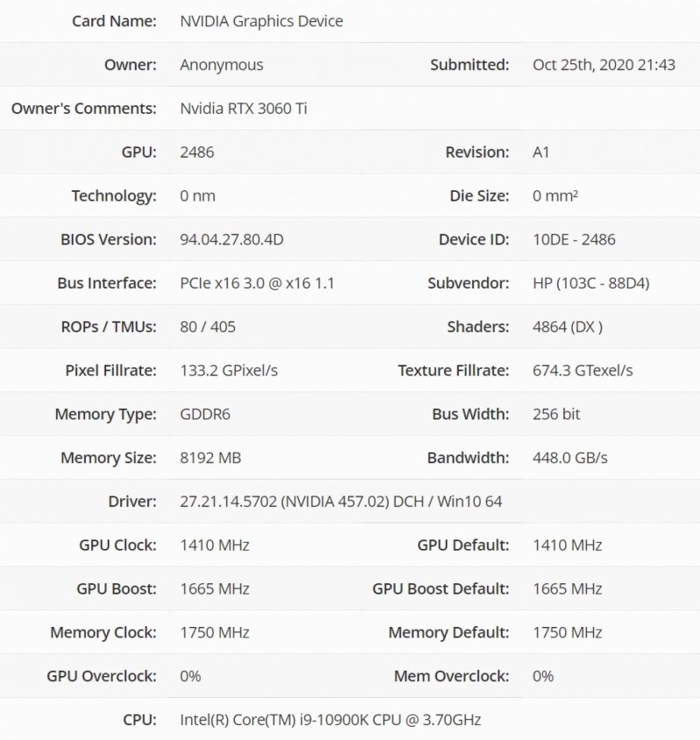Click the HP (103C - 88D4) subvendor
This screenshot has height=740, width=700.
click(x=590, y=283)
